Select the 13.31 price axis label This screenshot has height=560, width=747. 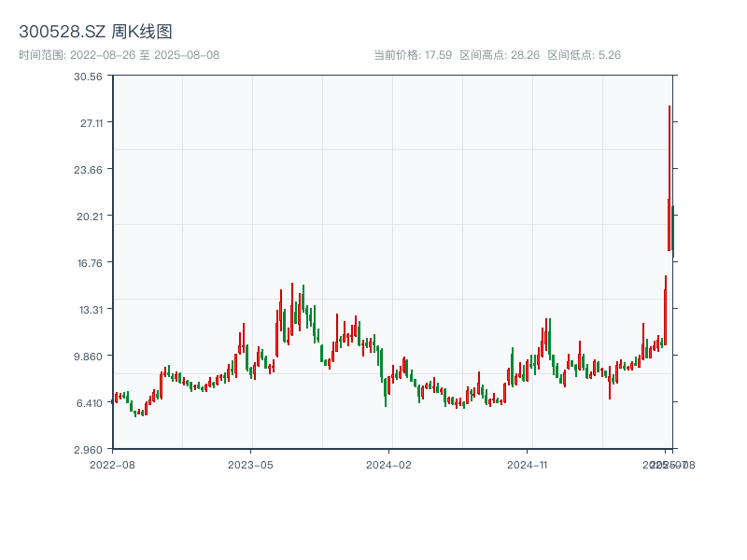(88, 310)
